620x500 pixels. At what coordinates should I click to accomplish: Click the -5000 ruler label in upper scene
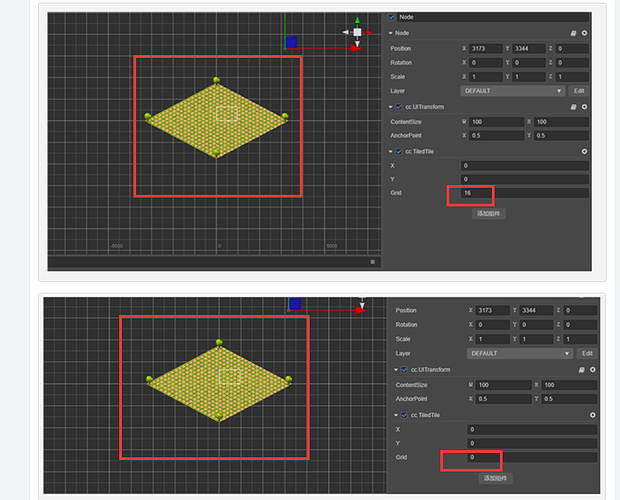(116, 246)
